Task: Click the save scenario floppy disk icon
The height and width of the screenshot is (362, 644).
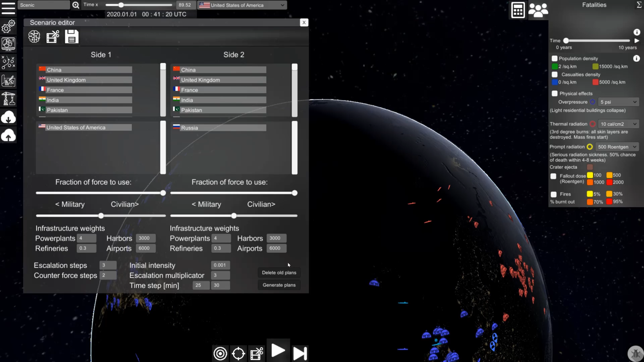Action: pyautogui.click(x=71, y=37)
